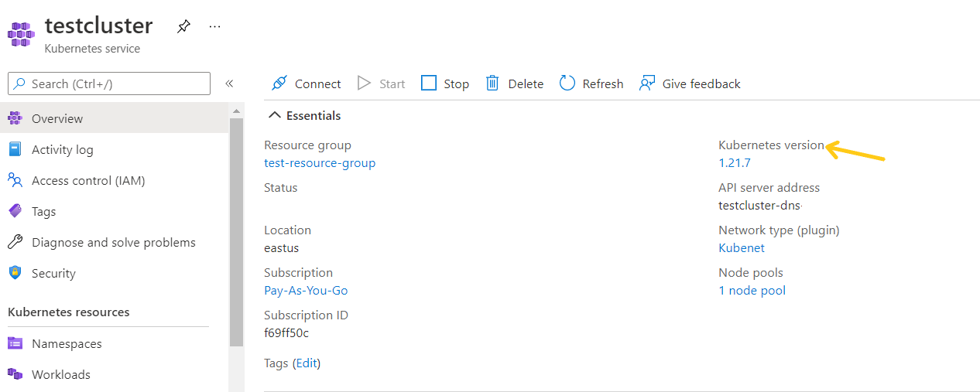980x392 pixels.
Task: Open the more options ellipsis menu
Action: click(215, 26)
